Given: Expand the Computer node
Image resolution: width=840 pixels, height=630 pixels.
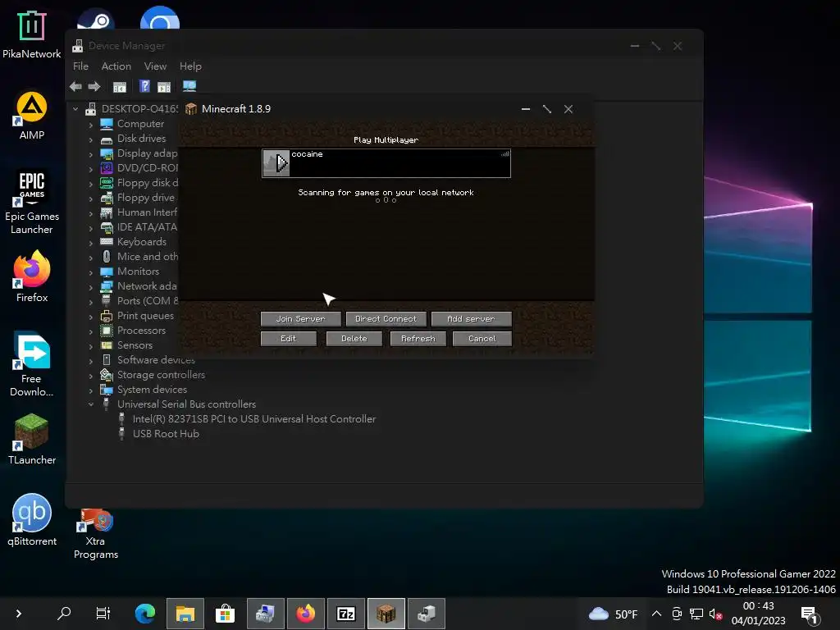Looking at the screenshot, I should [x=90, y=125].
